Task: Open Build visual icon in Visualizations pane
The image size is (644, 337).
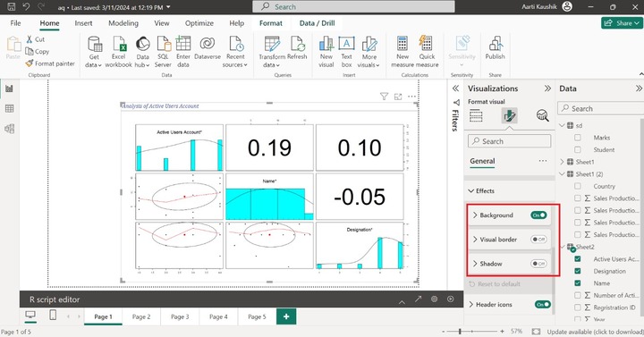Action: 476,115
